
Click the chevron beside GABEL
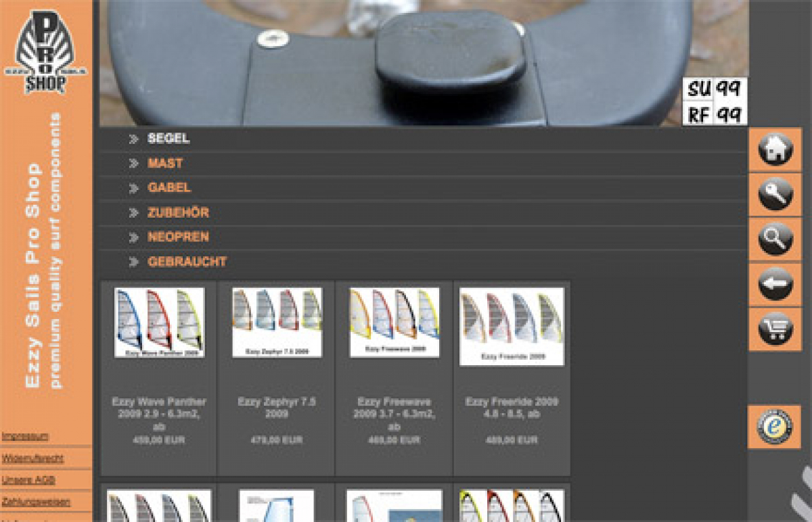134,189
